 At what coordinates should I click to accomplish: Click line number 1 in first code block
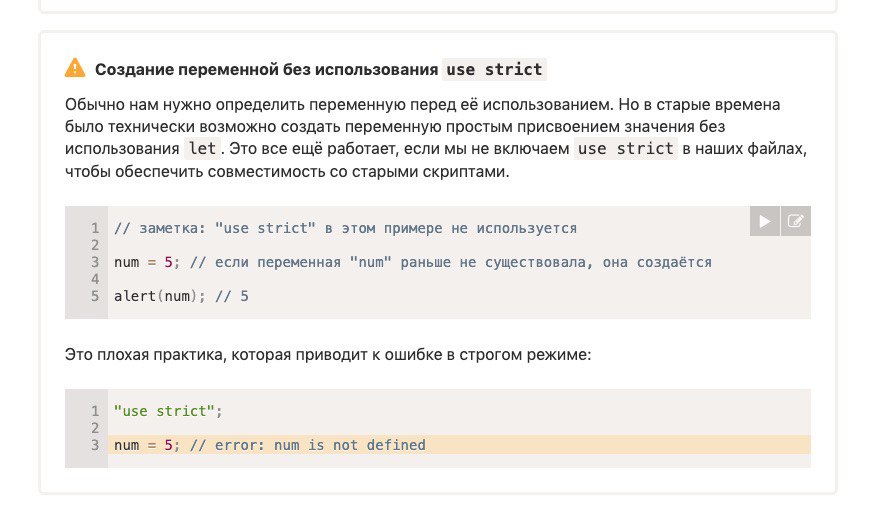pos(95,228)
